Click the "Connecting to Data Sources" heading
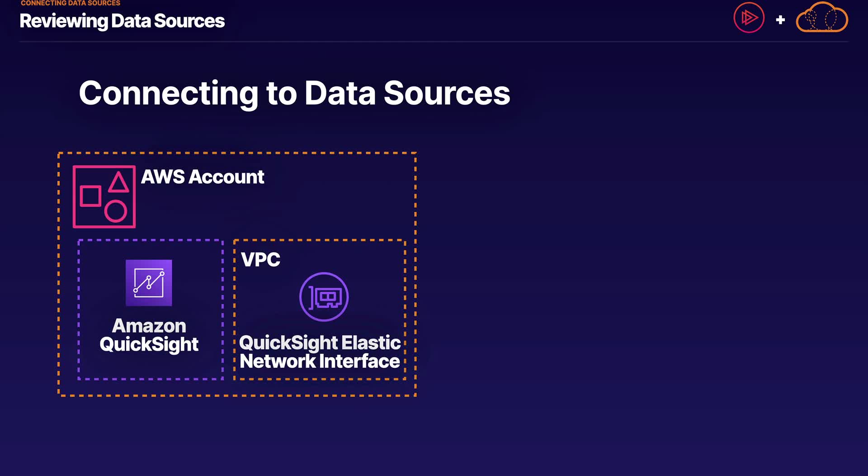The height and width of the screenshot is (476, 868). tap(294, 93)
